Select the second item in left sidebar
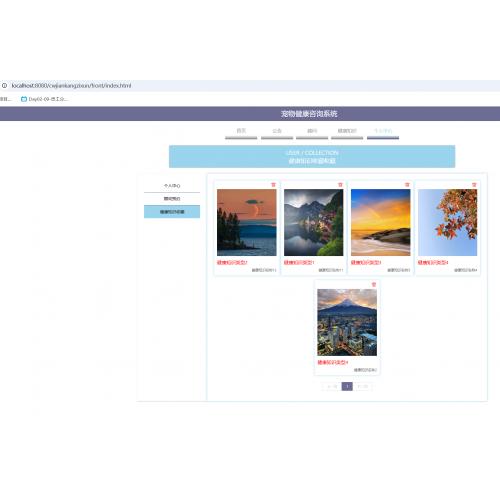 [172, 199]
